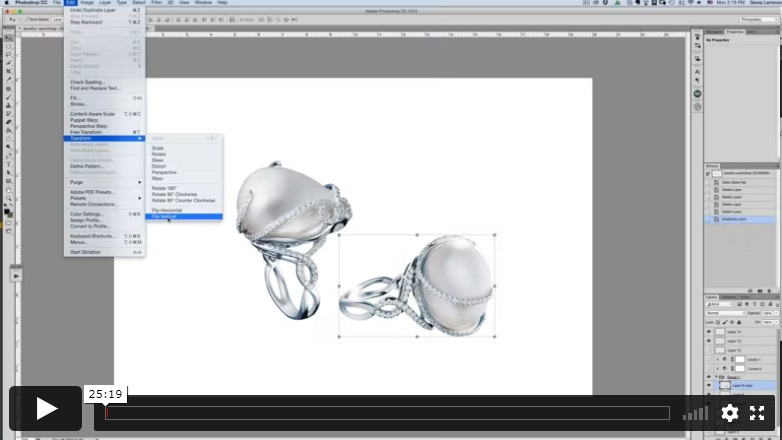
Task: Open the Filter menu
Action: point(156,2)
